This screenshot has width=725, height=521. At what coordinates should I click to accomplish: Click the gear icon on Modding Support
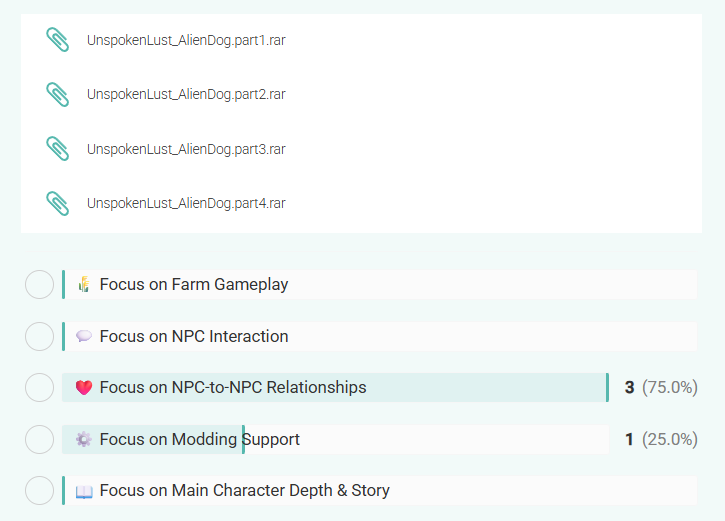(84, 439)
